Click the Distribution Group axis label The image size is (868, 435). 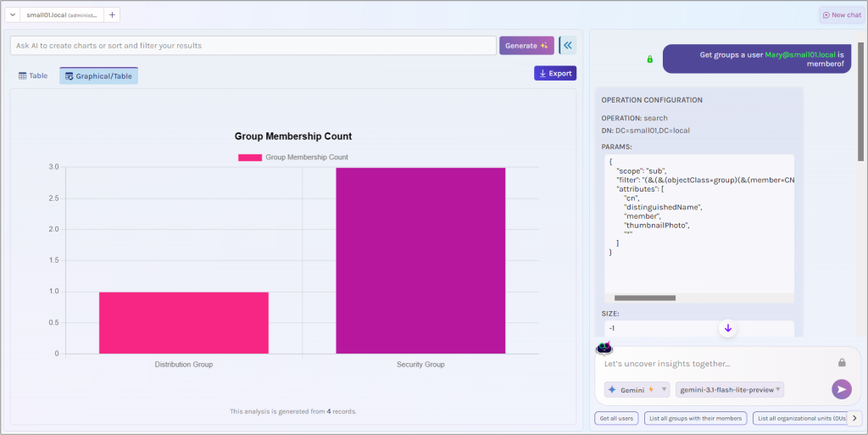click(184, 364)
